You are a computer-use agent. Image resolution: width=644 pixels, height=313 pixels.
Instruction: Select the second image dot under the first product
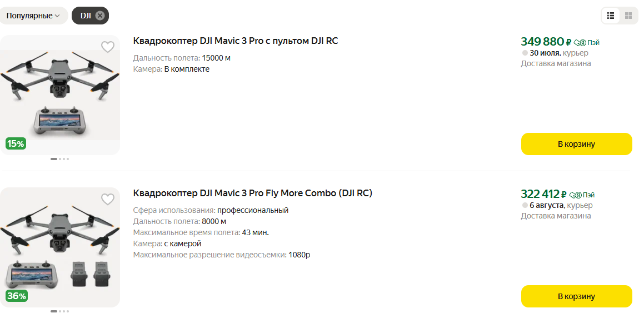tap(60, 159)
